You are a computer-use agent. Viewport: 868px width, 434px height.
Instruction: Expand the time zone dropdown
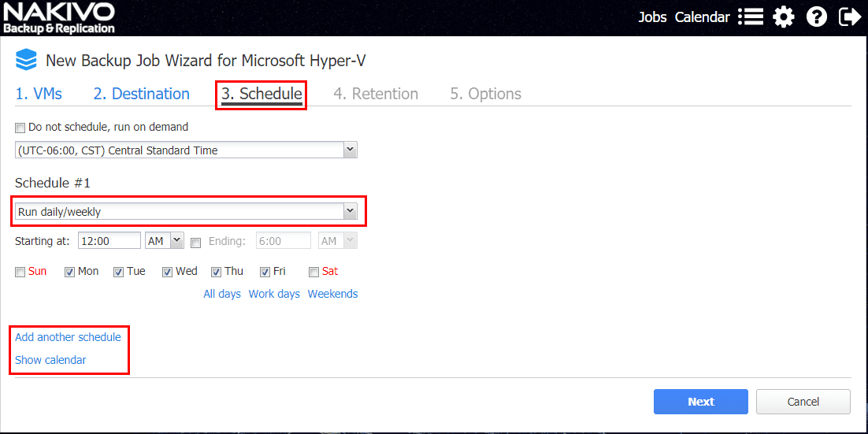(x=351, y=150)
